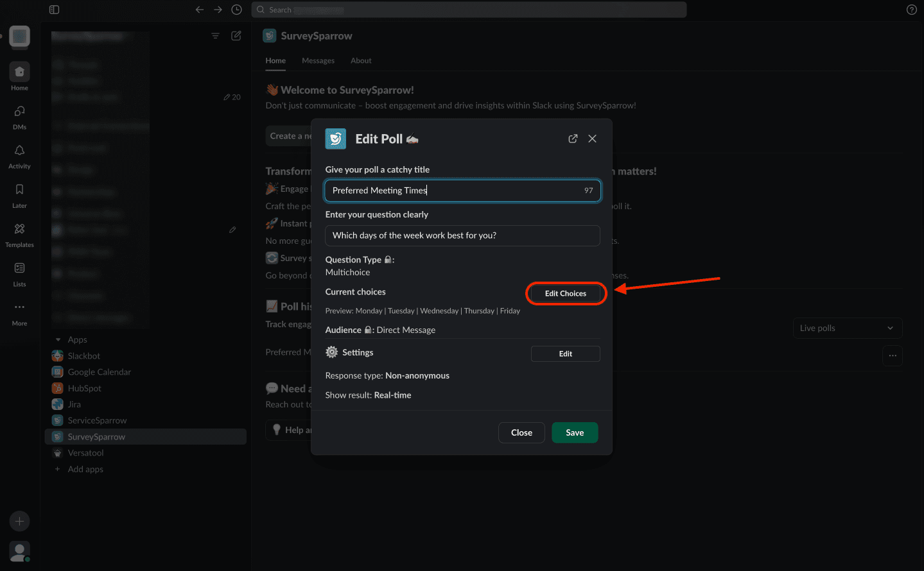Open the help question mark icon
Viewport: 924px width, 571px height.
click(911, 10)
